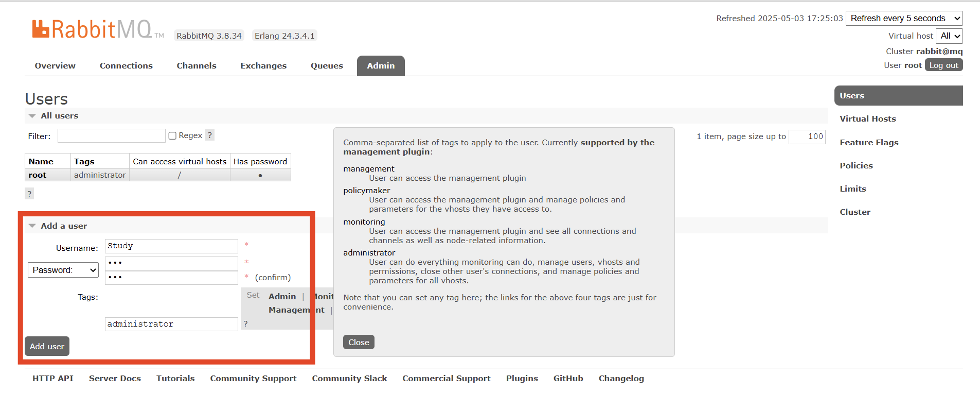The width and height of the screenshot is (980, 393).
Task: Open the help icon below the users table
Action: pos(29,194)
